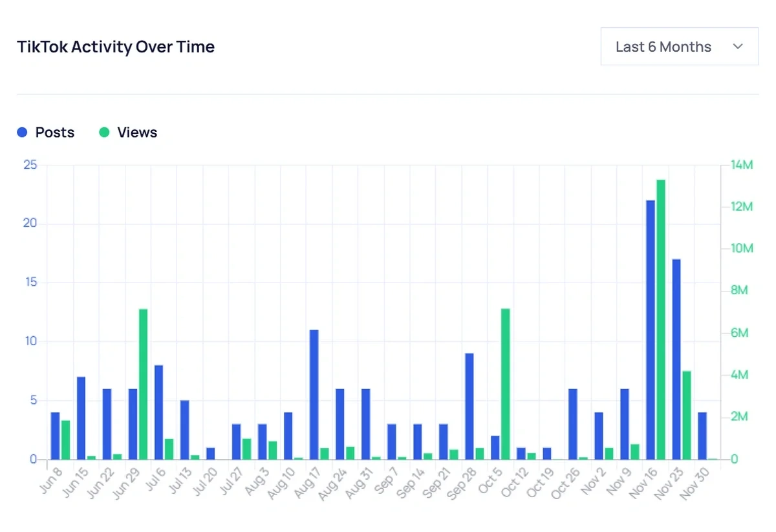This screenshot has width=776, height=532.
Task: Click the blue Posts legend indicator dot
Action: coord(23,132)
